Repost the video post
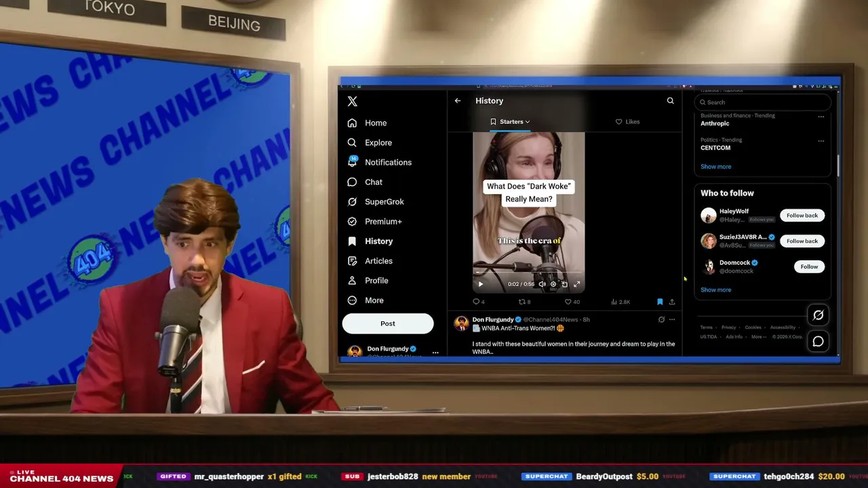 tap(524, 302)
